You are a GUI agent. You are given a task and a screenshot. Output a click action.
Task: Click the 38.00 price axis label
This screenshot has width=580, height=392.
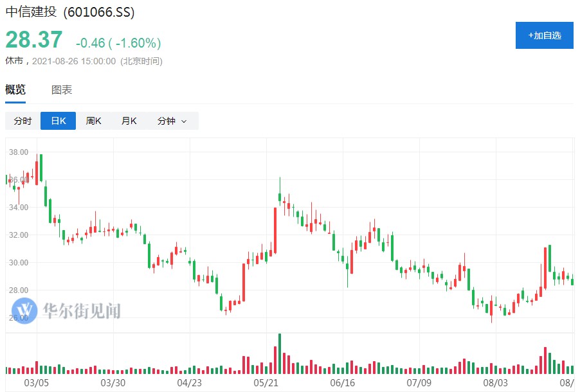(x=19, y=152)
